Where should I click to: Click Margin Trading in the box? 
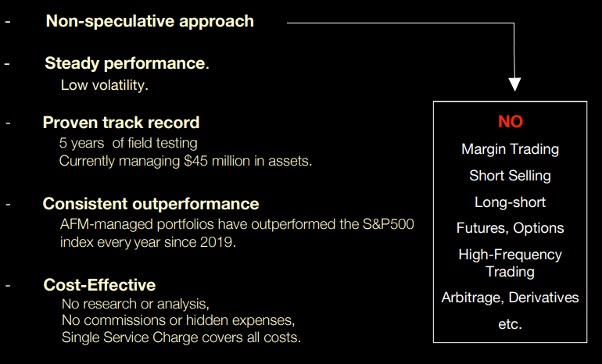511,149
